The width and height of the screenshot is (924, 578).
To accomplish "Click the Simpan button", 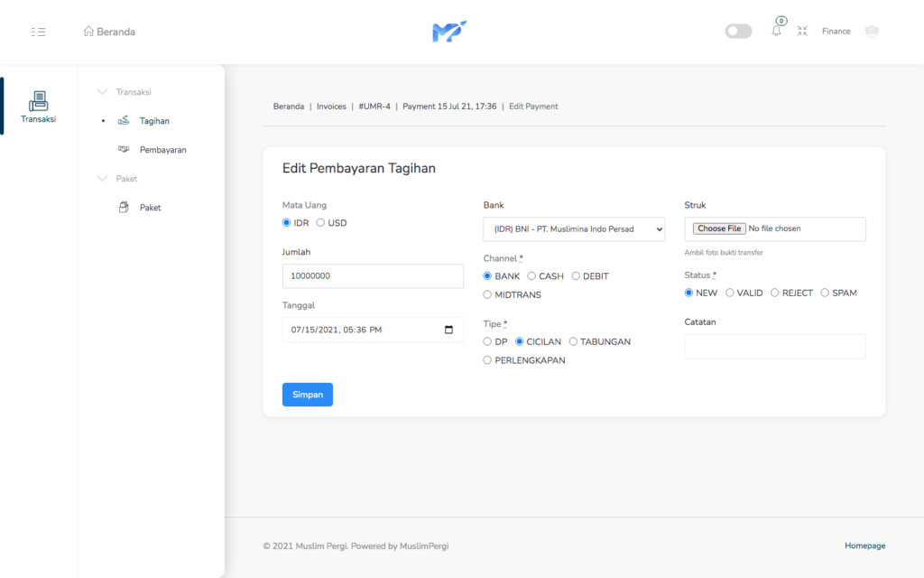I will tap(308, 395).
